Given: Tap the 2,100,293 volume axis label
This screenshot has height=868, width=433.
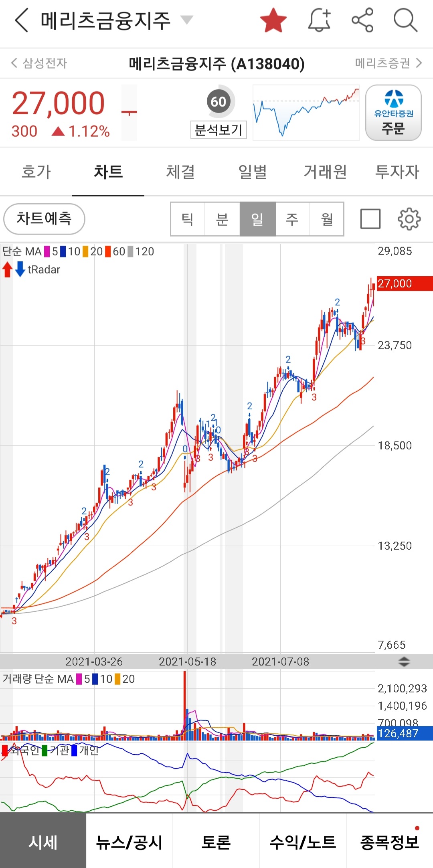Looking at the screenshot, I should pos(402,689).
